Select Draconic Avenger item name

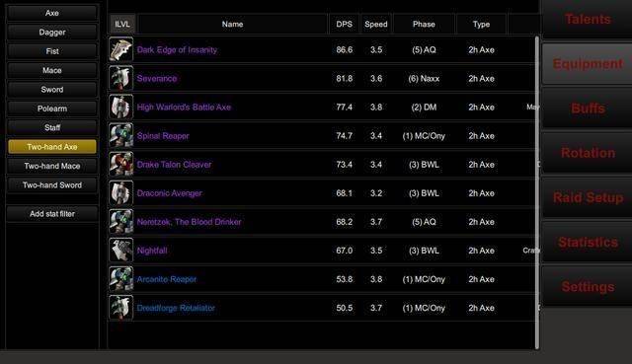click(169, 193)
